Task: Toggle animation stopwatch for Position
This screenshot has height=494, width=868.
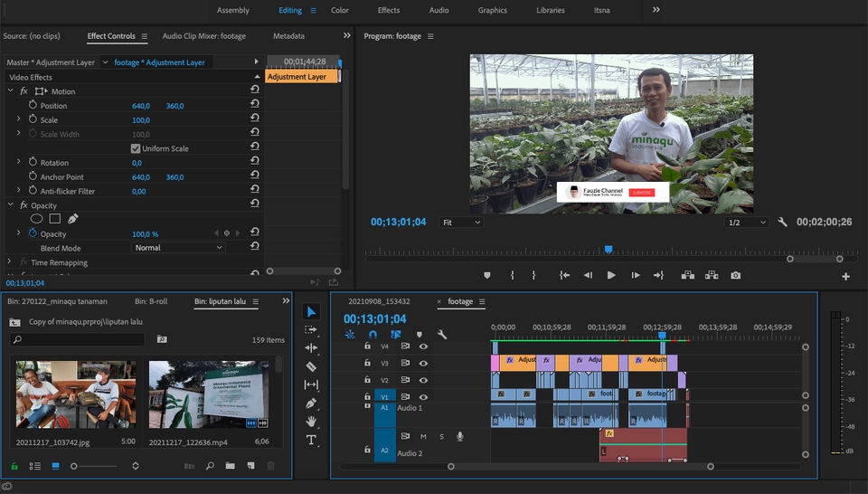Action: point(33,105)
